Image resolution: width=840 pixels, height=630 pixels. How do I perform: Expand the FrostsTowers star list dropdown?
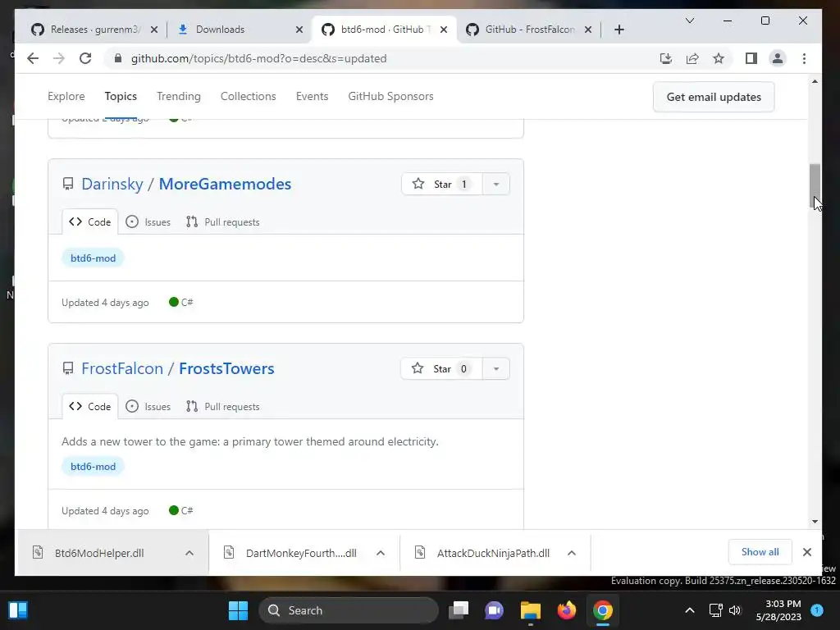pos(496,368)
